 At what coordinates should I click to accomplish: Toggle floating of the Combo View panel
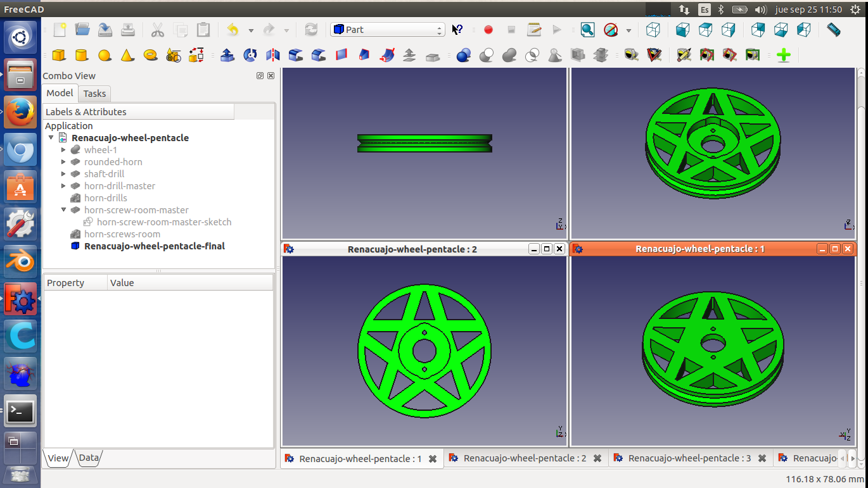260,76
